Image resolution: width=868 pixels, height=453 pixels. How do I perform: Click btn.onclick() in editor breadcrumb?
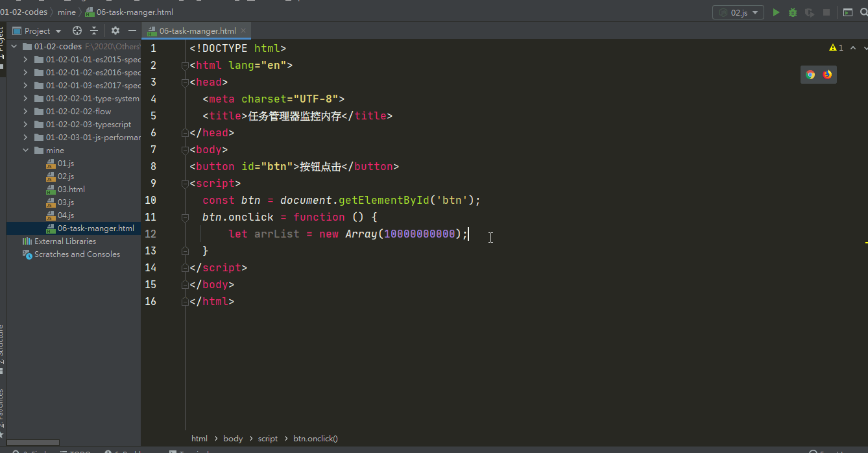coord(315,438)
